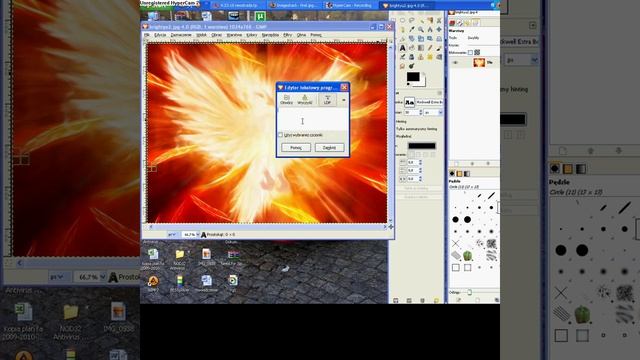Viewport: 640px width, 360px height.
Task: Select the Zoom magnifier tool
Action: 421,29
